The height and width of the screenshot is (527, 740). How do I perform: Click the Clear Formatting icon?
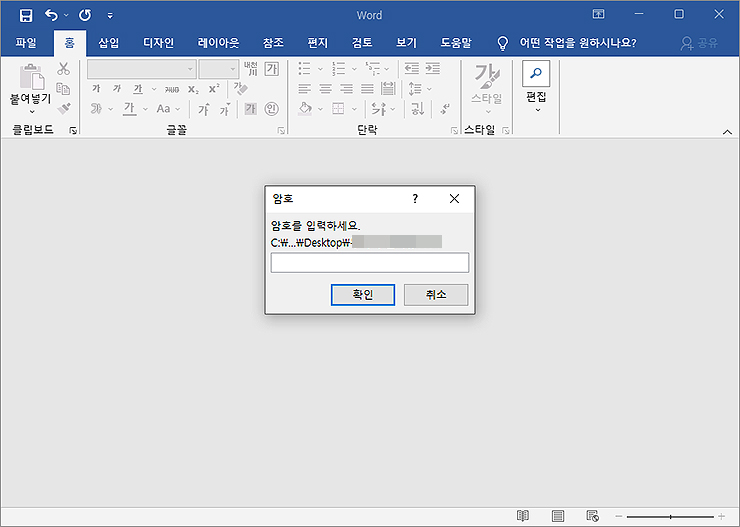[x=241, y=89]
